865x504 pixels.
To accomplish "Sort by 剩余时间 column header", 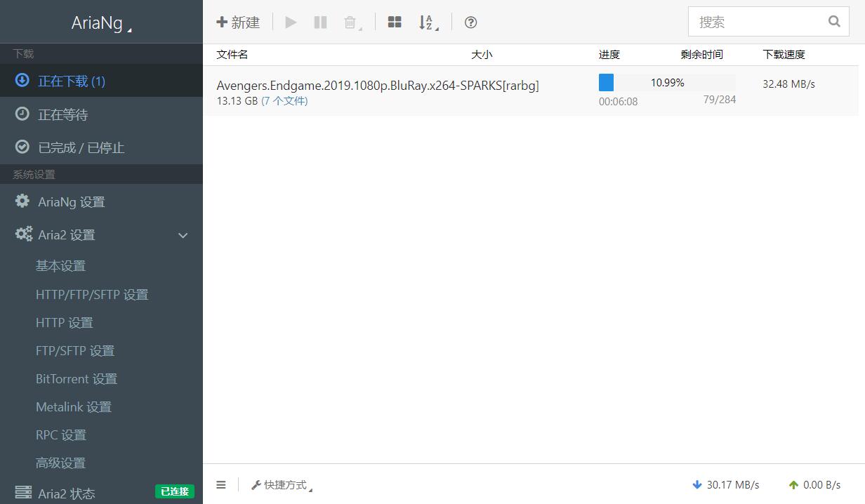I will [x=701, y=54].
